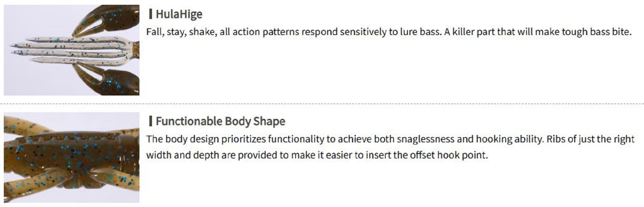Select the Functionable Body Shape heading
The height and width of the screenshot is (207, 644).
[x=221, y=121]
